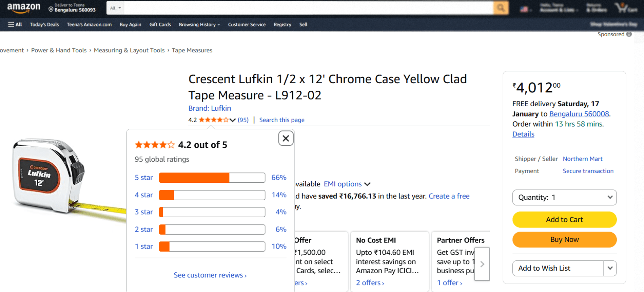Click the No Cost EMI offer card
644x292 pixels.
[389, 261]
